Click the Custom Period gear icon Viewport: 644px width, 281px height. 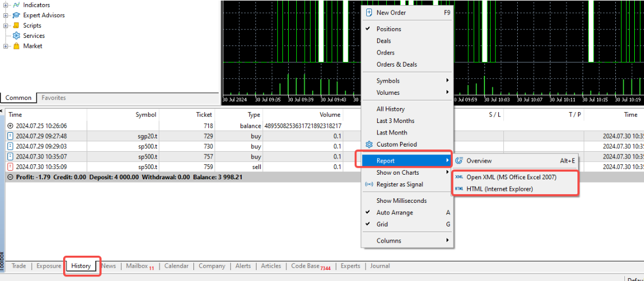368,144
